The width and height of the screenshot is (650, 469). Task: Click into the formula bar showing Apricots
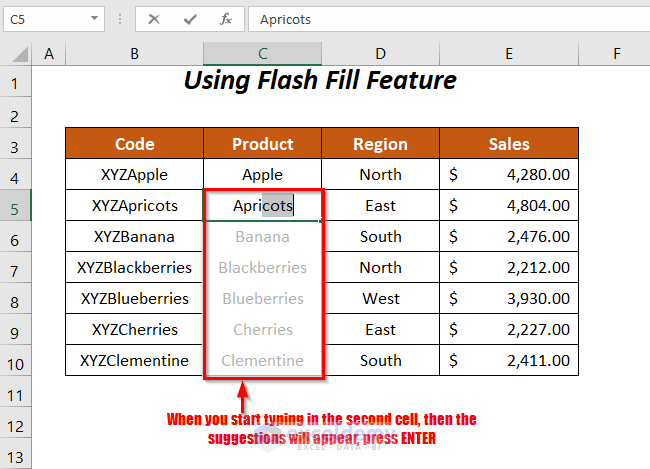coord(449,19)
